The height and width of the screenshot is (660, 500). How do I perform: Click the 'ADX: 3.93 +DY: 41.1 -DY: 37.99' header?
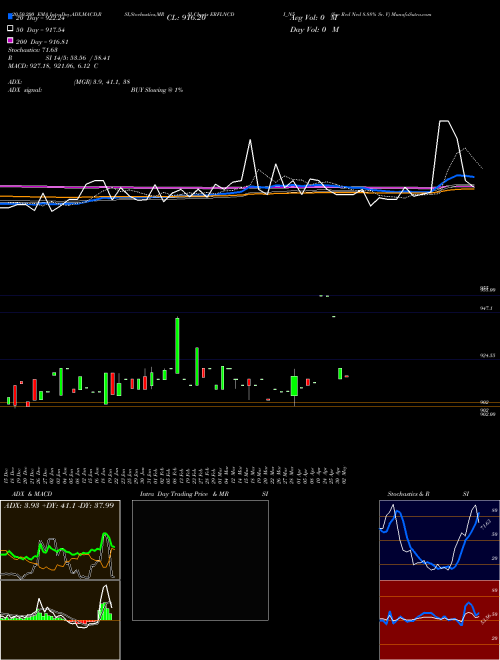pyautogui.click(x=59, y=505)
